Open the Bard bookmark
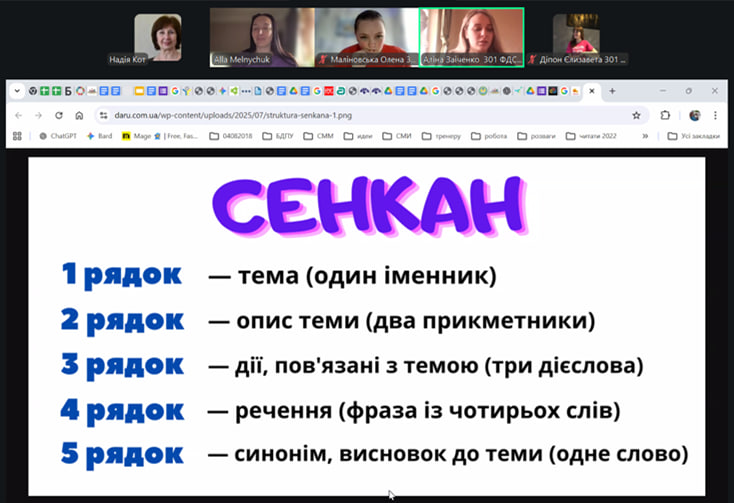The image size is (734, 503). pos(99,136)
